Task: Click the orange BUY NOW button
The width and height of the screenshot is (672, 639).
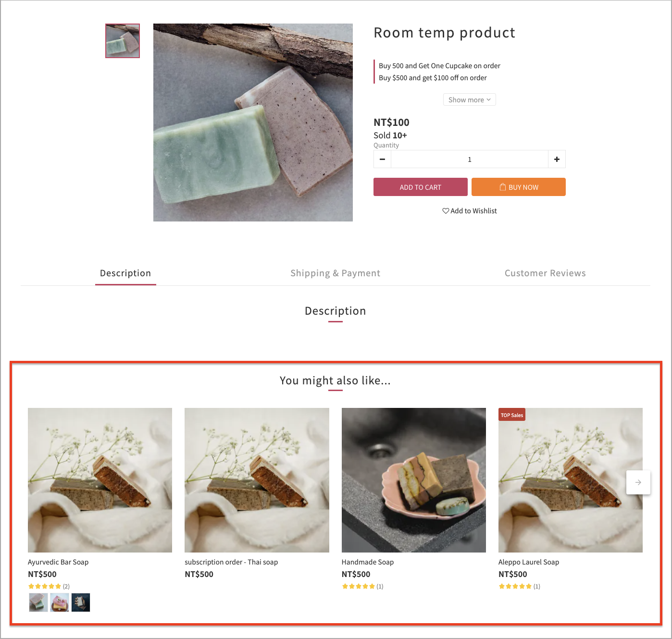Action: [519, 187]
